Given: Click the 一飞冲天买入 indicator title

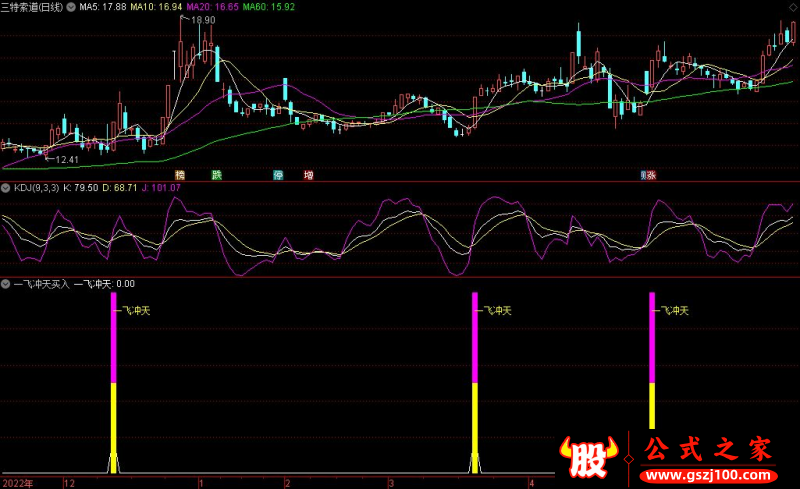Looking at the screenshot, I should [41, 284].
